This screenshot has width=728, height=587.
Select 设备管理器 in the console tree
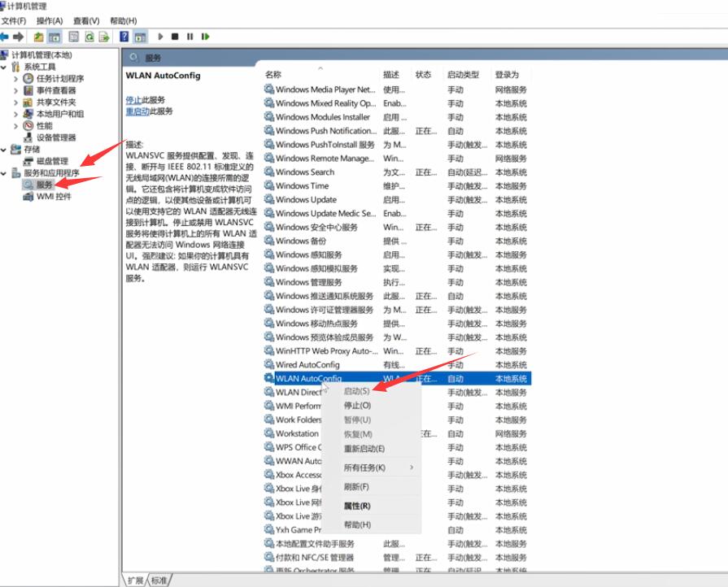click(55, 137)
